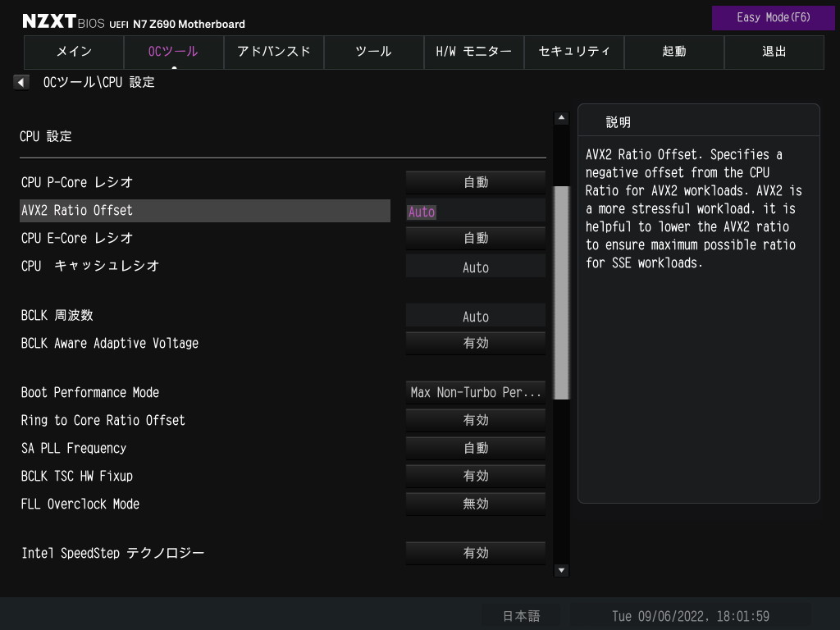Open the セキュリティ tab
840x630 pixels.
tap(573, 52)
